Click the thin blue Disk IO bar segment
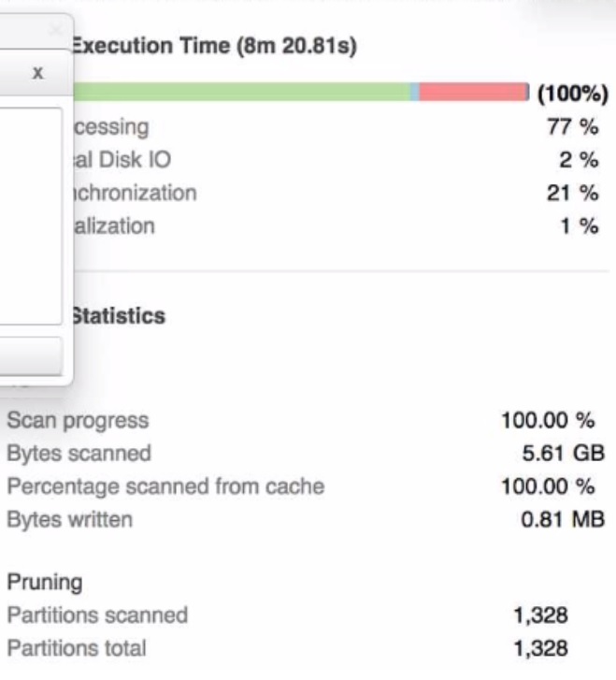This screenshot has height=680, width=616. pyautogui.click(x=414, y=92)
